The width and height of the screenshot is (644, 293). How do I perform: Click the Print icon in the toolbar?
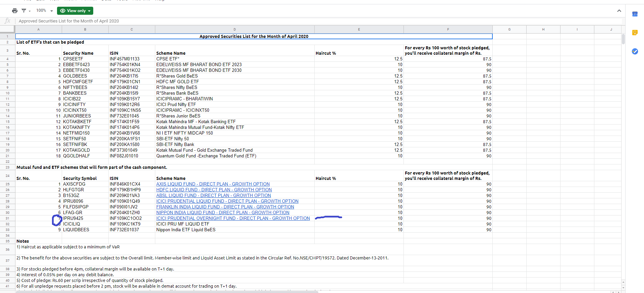(14, 11)
